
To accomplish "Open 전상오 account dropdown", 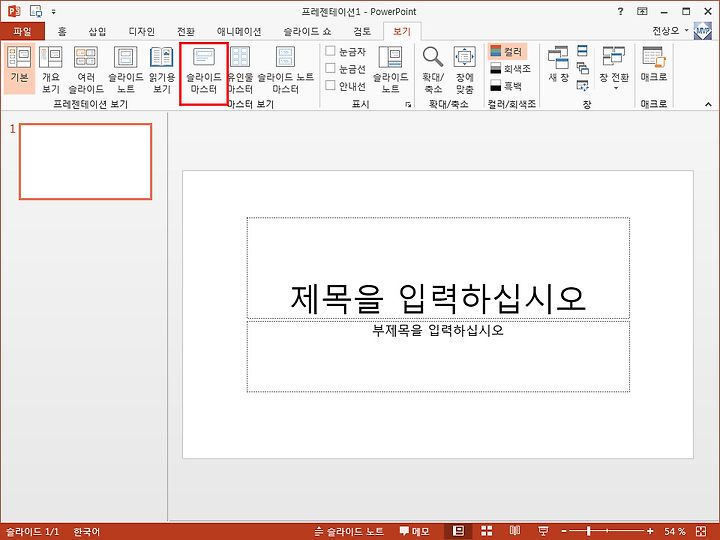I will [670, 30].
